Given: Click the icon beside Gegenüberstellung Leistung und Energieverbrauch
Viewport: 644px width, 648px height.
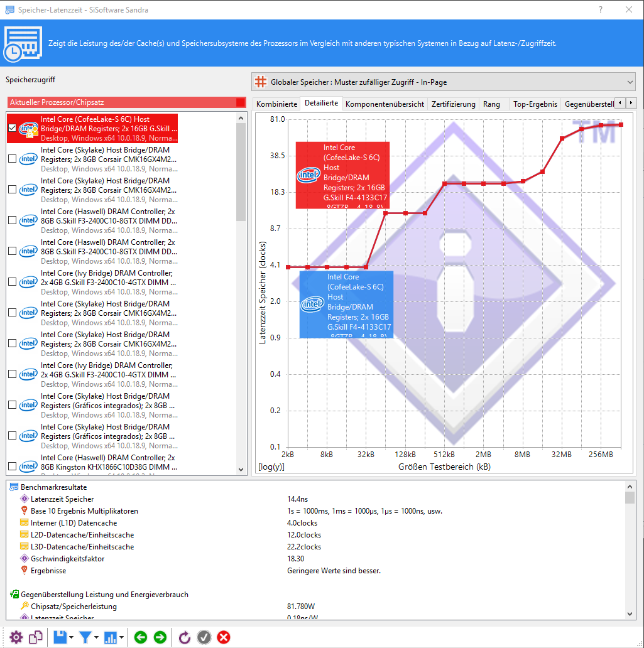Looking at the screenshot, I should (14, 594).
